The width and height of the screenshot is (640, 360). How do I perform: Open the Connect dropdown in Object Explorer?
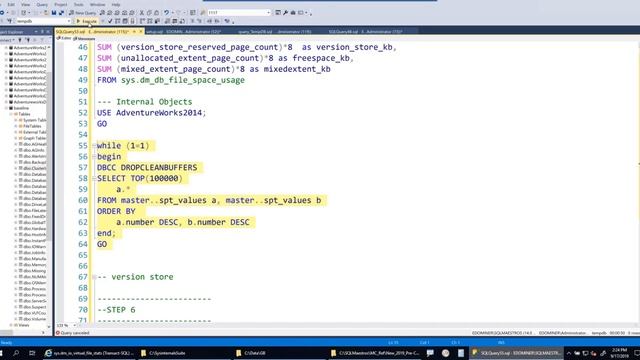(7, 40)
